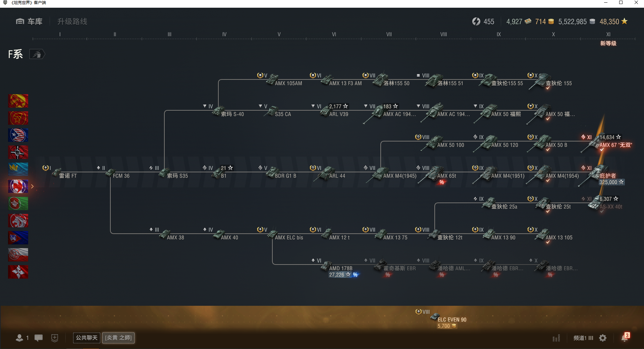Open the chat bubble icon
The image size is (644, 349).
(x=39, y=338)
